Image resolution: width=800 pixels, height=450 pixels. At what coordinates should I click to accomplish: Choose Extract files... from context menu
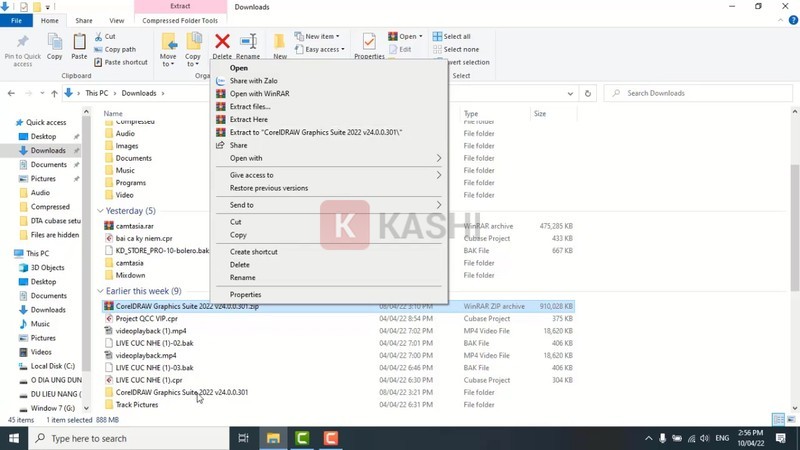click(329, 107)
